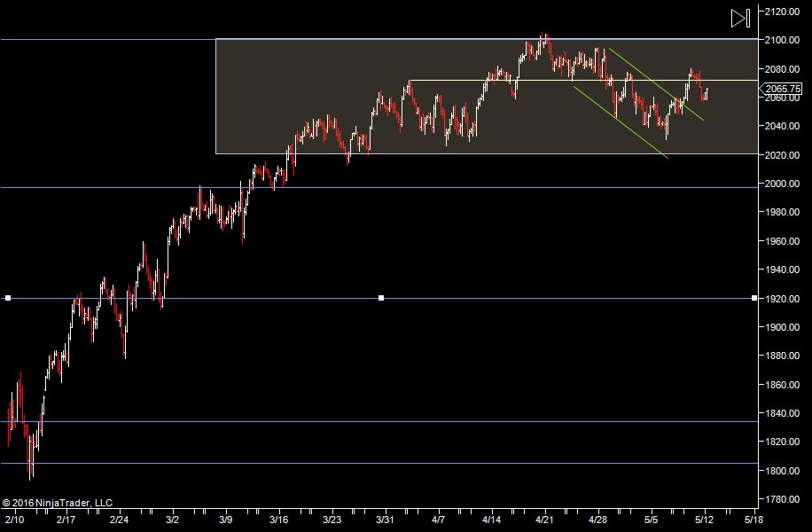Click the 3/16 date on the time axis
The image size is (812, 532).
[x=279, y=519]
